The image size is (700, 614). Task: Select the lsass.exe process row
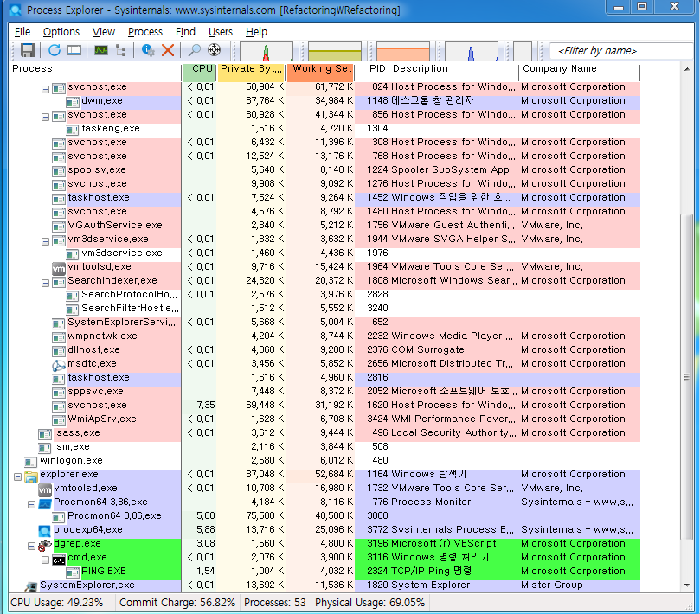coord(324,433)
